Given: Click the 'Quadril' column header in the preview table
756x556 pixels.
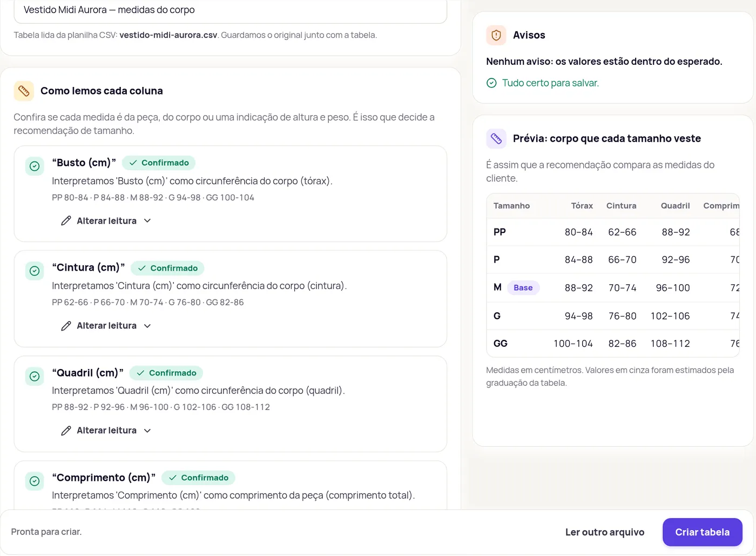Looking at the screenshot, I should point(676,206).
